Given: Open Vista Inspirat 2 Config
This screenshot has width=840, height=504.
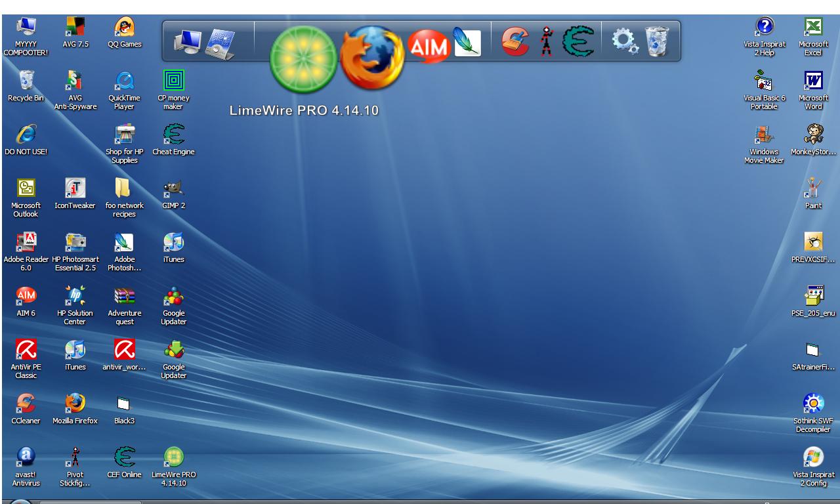Looking at the screenshot, I should point(814,468).
